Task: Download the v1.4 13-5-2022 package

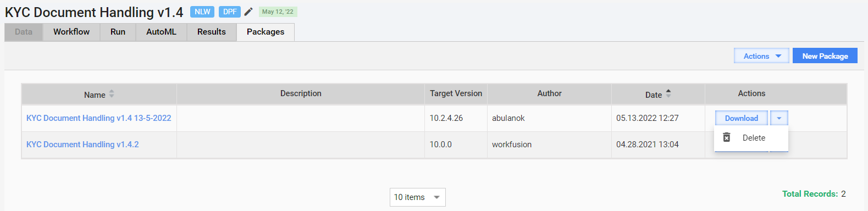Action: coord(741,118)
